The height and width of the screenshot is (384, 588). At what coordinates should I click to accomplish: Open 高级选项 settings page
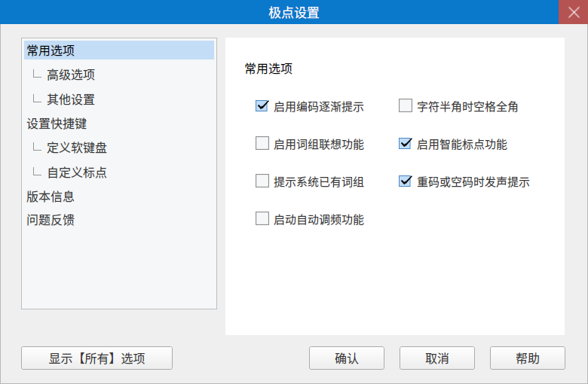pyautogui.click(x=71, y=75)
